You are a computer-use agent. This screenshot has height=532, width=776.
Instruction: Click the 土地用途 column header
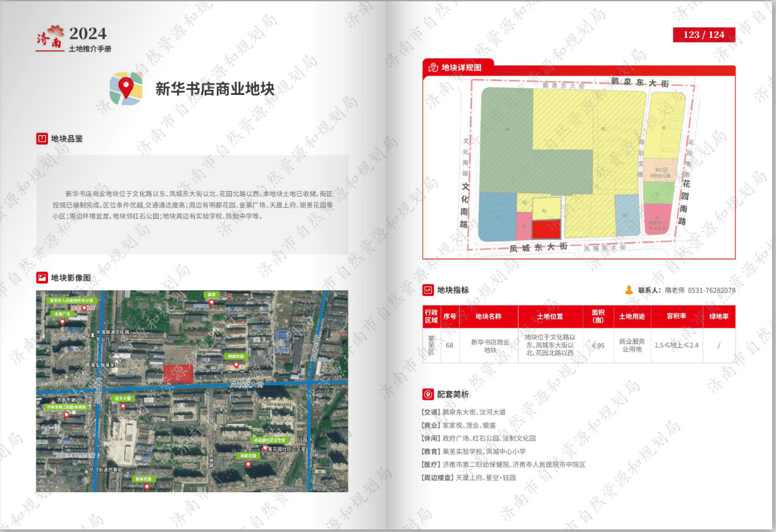tap(632, 316)
